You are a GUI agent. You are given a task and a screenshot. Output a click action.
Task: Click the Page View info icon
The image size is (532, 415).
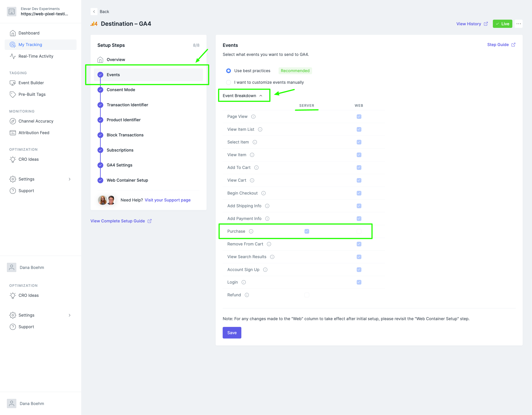253,117
